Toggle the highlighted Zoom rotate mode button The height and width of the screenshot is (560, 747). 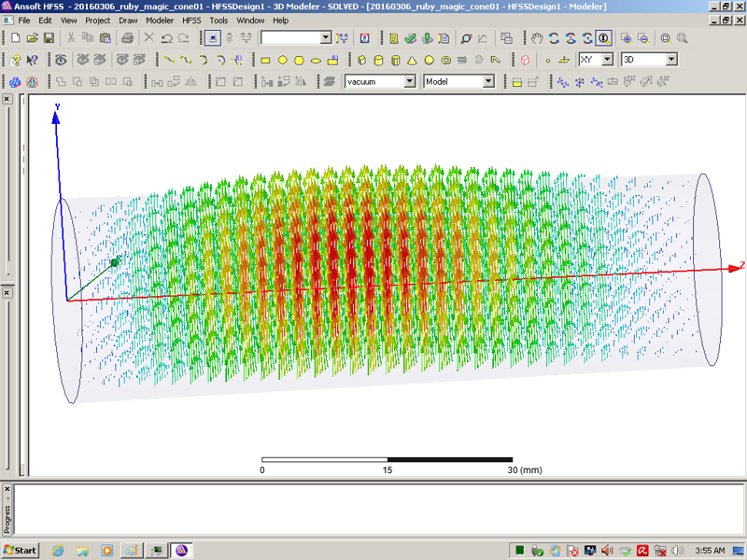604,38
